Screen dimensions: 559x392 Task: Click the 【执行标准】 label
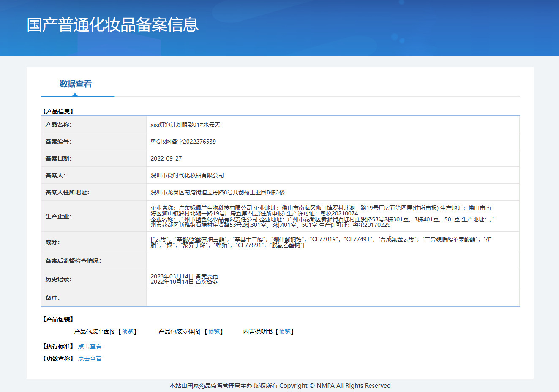click(x=58, y=346)
